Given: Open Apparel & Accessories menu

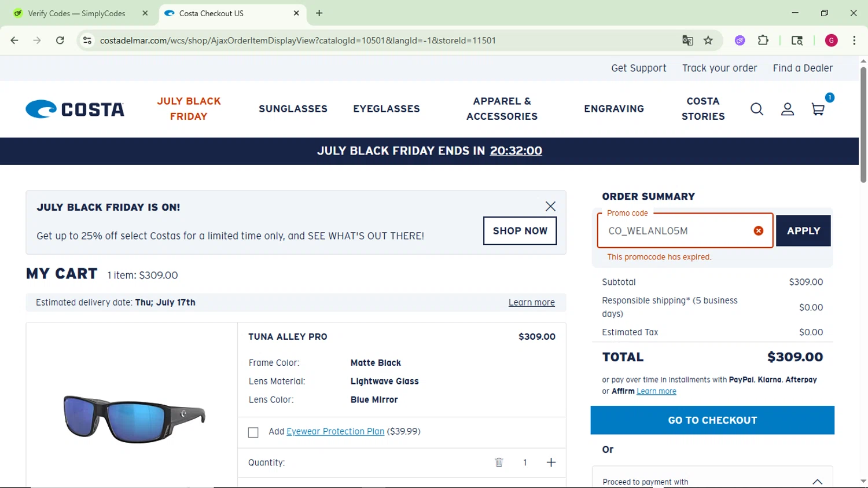Looking at the screenshot, I should pyautogui.click(x=502, y=109).
